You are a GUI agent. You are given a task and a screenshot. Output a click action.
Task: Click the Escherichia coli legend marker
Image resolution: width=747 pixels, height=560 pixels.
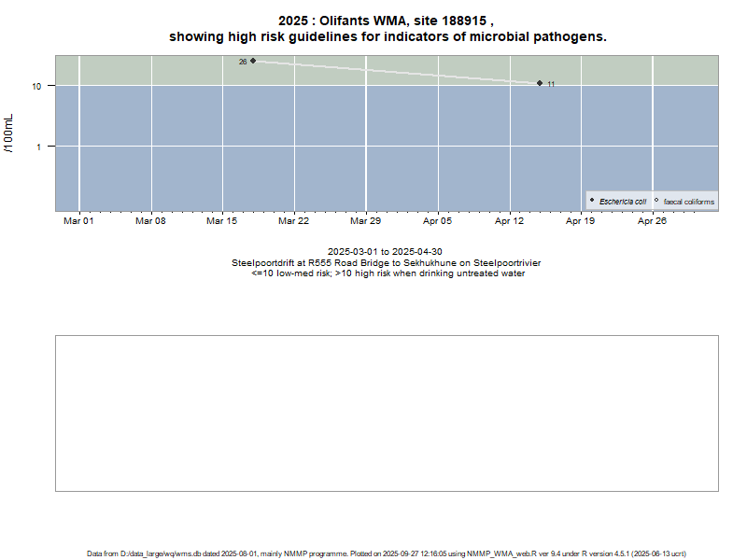click(592, 201)
